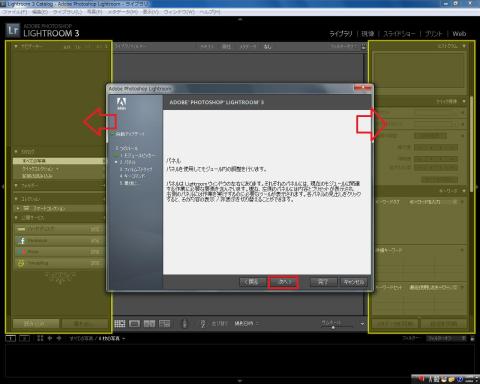Click 戻る button in the dialog
480x384 pixels.
252,282
